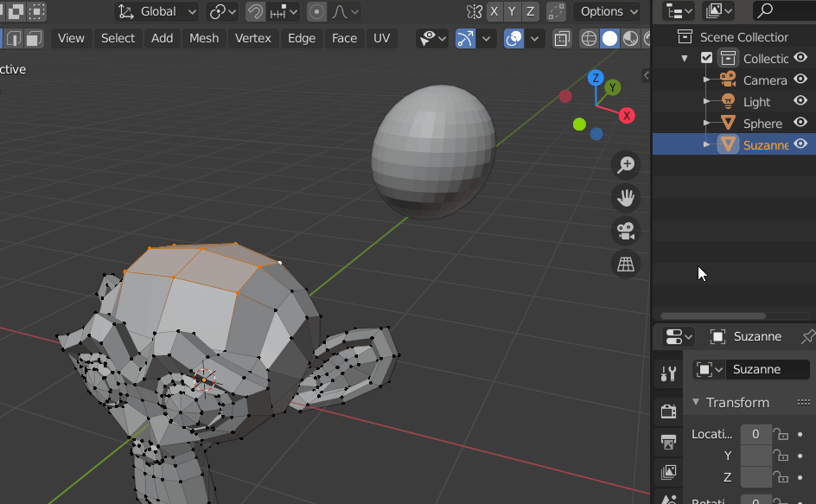Open the View menu
The width and height of the screenshot is (816, 504).
pos(71,38)
